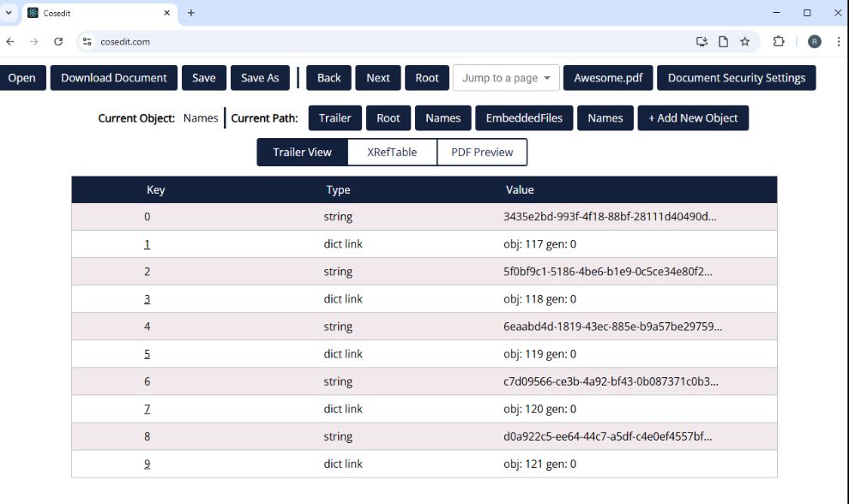View site information icon in address bar
The width and height of the screenshot is (849, 504).
coord(87,42)
